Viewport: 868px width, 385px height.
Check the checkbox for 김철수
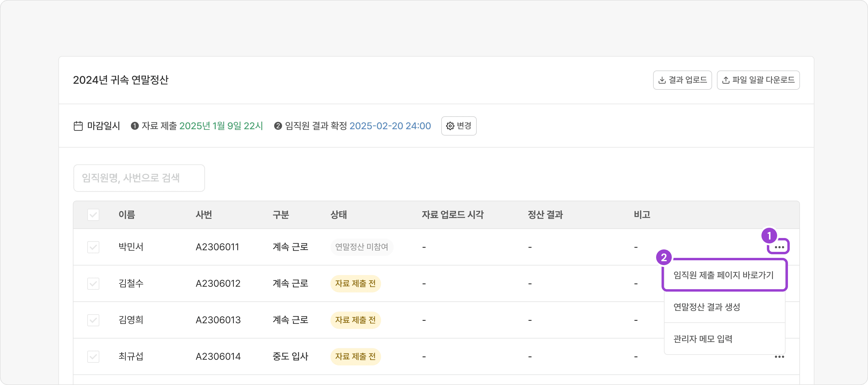coord(93,283)
